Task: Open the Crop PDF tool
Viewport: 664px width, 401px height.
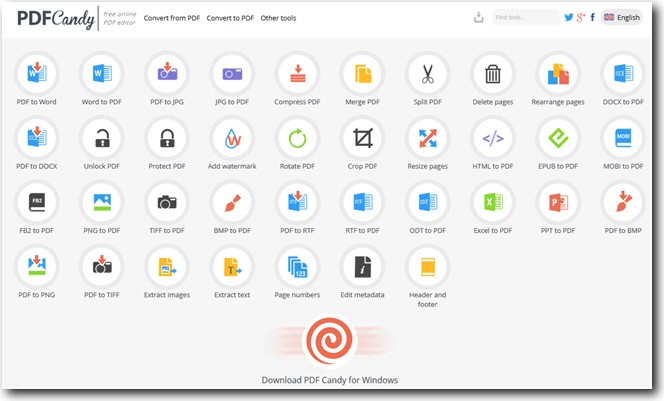Action: click(362, 137)
